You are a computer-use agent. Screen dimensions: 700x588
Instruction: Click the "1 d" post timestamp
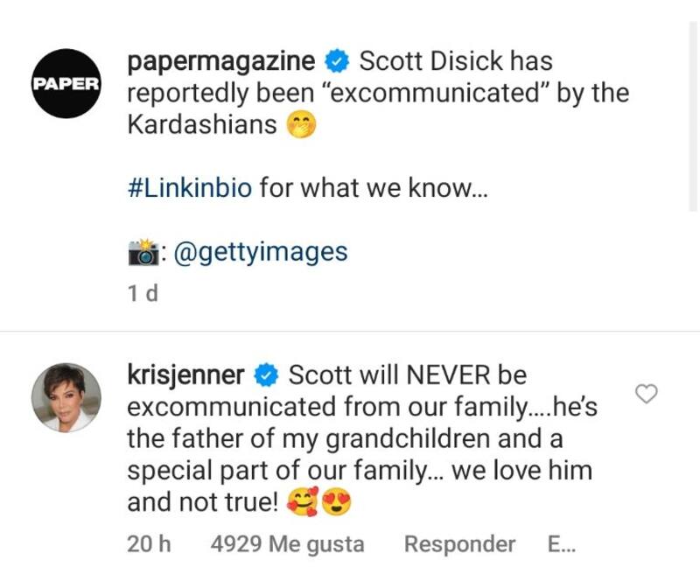(x=142, y=294)
